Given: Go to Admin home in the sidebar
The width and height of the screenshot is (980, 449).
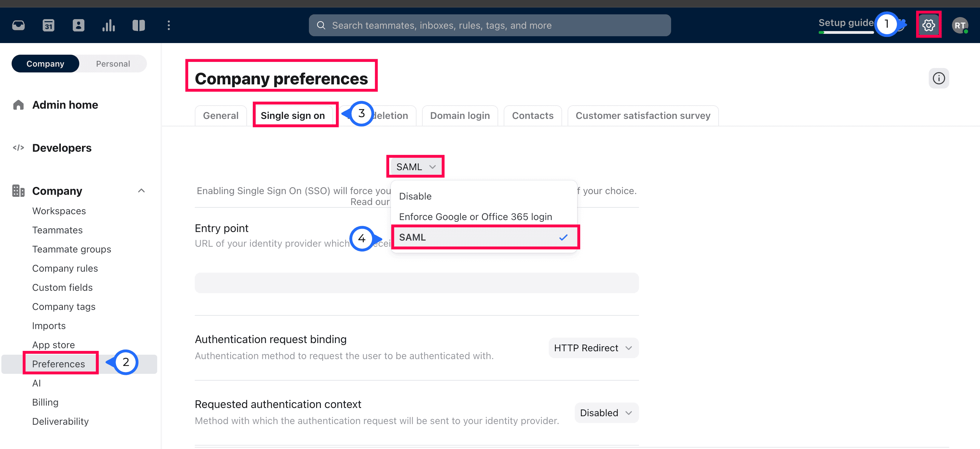Looking at the screenshot, I should pyautogui.click(x=65, y=105).
